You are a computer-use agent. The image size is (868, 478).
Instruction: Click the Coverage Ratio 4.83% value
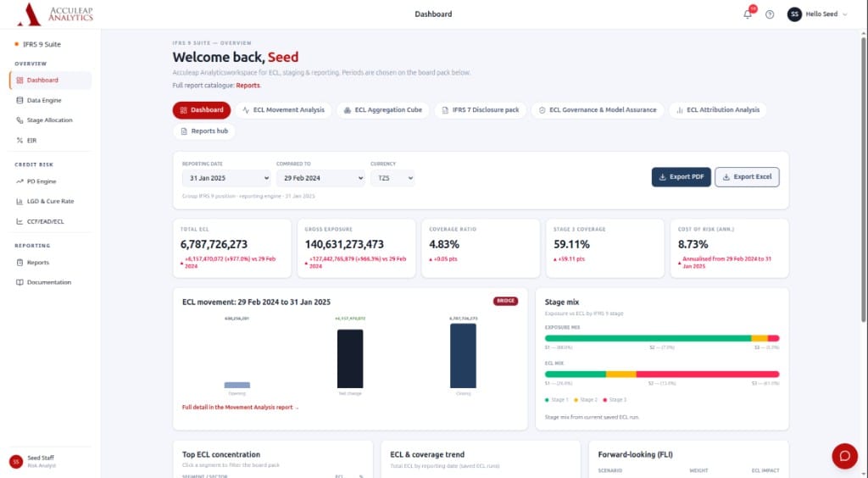(x=444, y=244)
